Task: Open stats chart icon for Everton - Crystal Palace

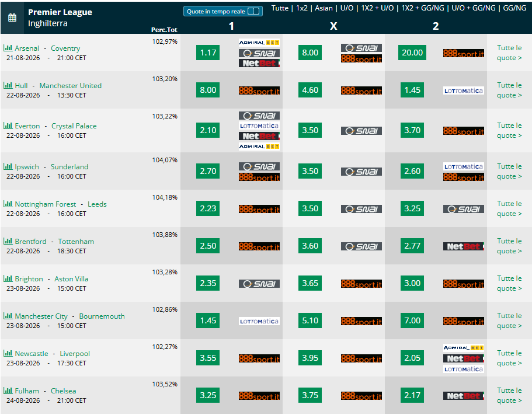Action: click(8, 125)
